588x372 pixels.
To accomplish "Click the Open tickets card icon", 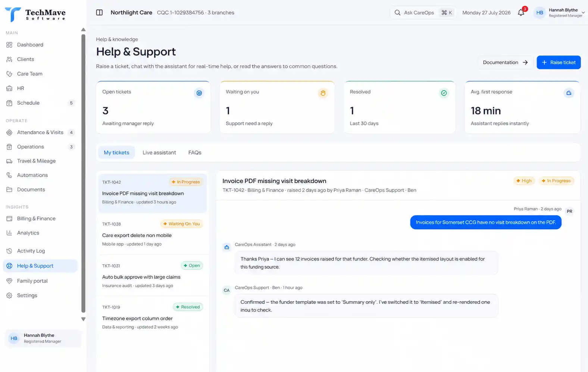I will tap(199, 93).
